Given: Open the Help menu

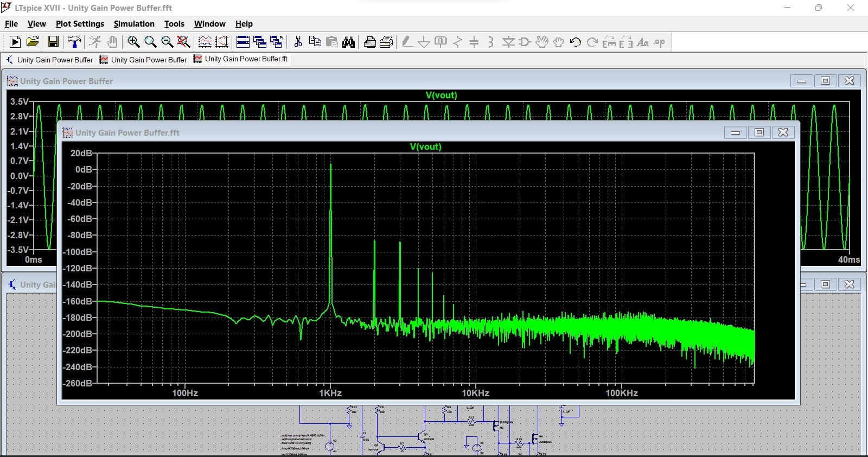Looking at the screenshot, I should (244, 24).
